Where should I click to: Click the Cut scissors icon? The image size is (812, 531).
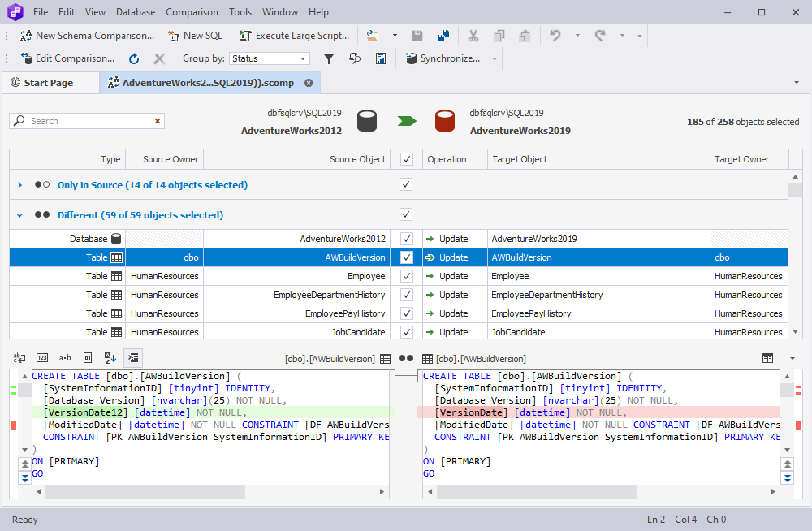[473, 36]
